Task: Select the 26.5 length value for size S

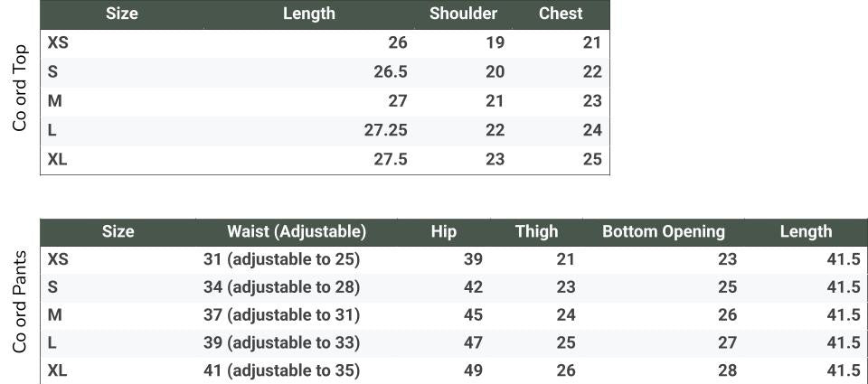Action: point(390,72)
